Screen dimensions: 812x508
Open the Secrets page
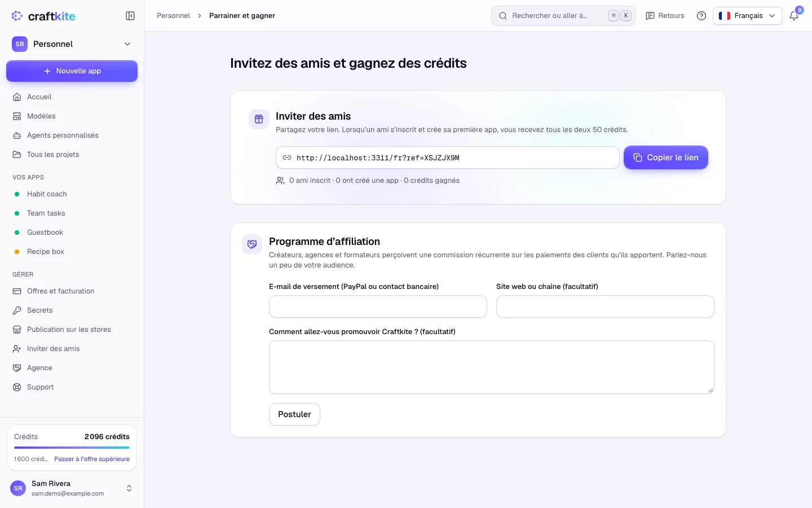tap(72, 310)
